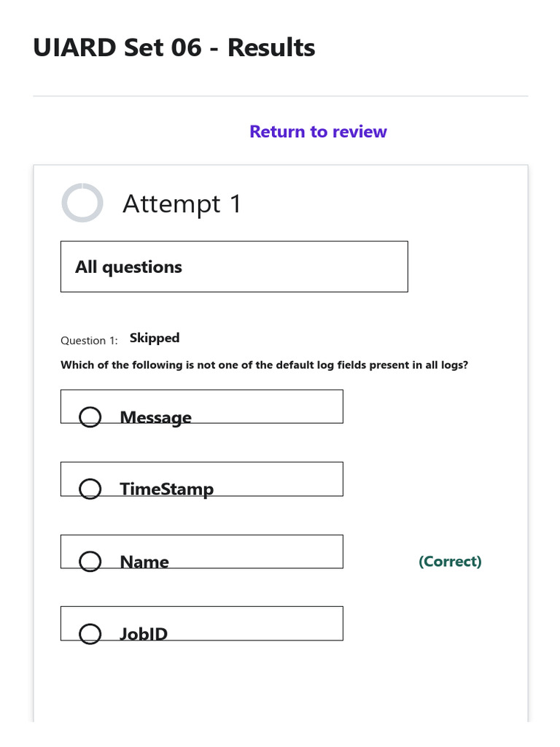Screen dimensions: 560x747
Task: Select the Message radio button circle
Action: pos(90,417)
